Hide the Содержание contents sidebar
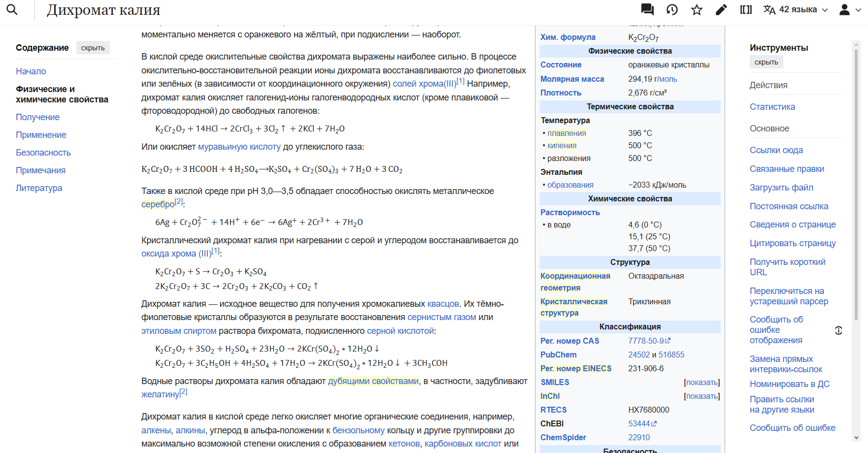 93,48
